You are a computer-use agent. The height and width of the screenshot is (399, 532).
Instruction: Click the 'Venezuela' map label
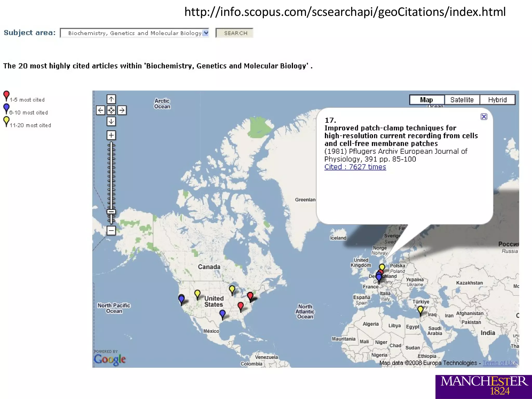pos(267,357)
